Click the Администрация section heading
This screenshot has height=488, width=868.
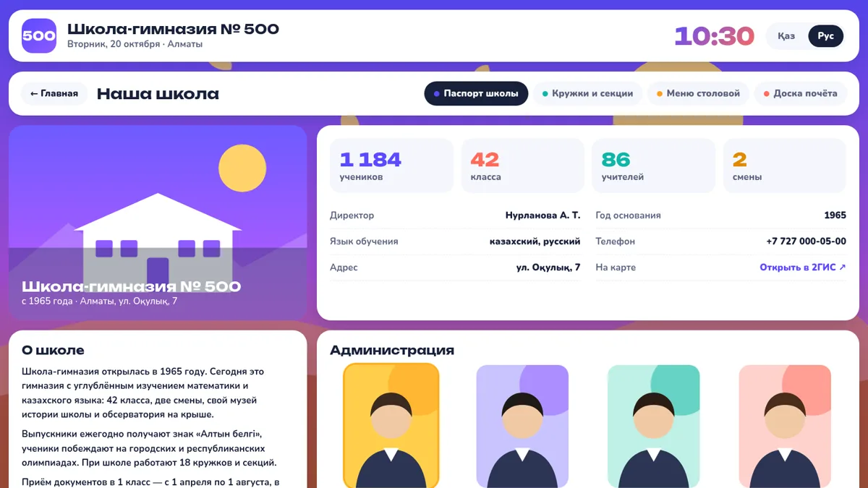coord(392,351)
